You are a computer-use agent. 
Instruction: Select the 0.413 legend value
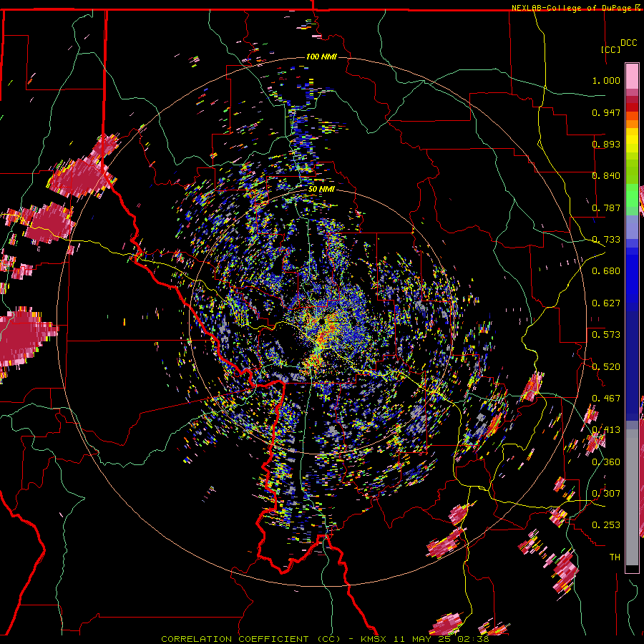[x=606, y=430]
